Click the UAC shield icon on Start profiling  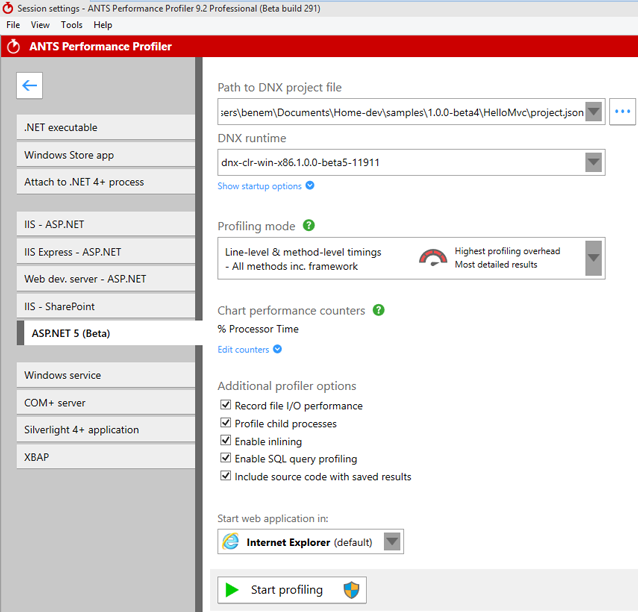point(351,590)
